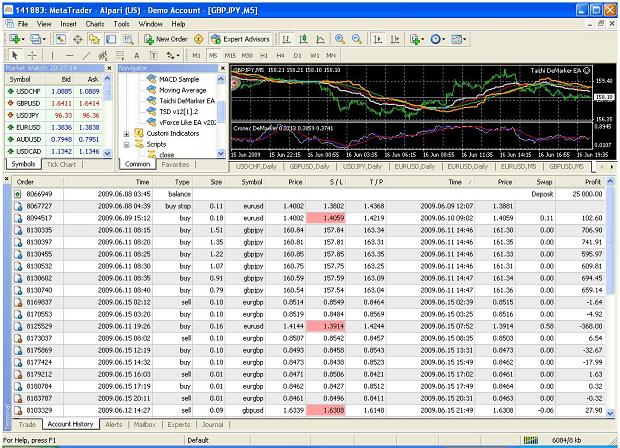This screenshot has width=620, height=448.
Task: Close the Market Watch panel
Action: [110, 68]
